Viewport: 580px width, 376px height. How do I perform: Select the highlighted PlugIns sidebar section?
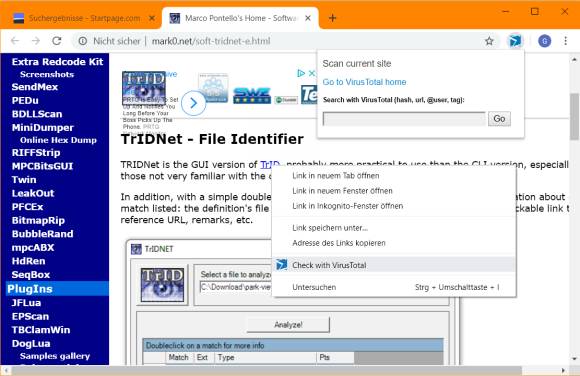click(57, 289)
